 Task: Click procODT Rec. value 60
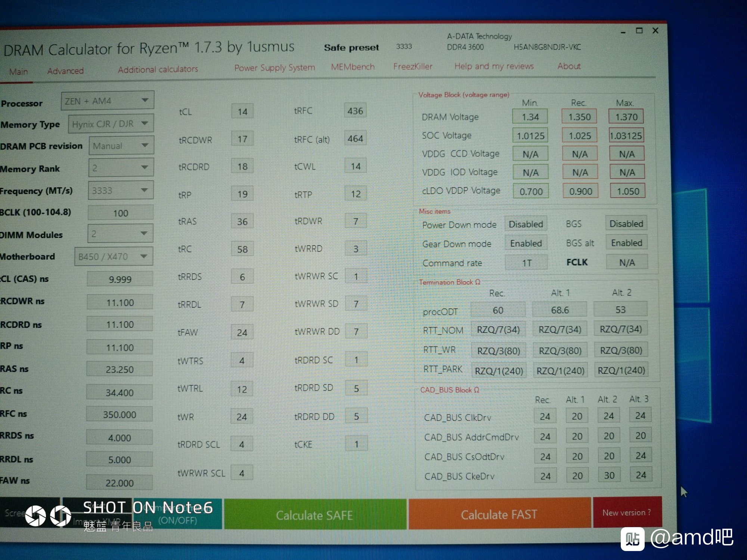tap(498, 310)
